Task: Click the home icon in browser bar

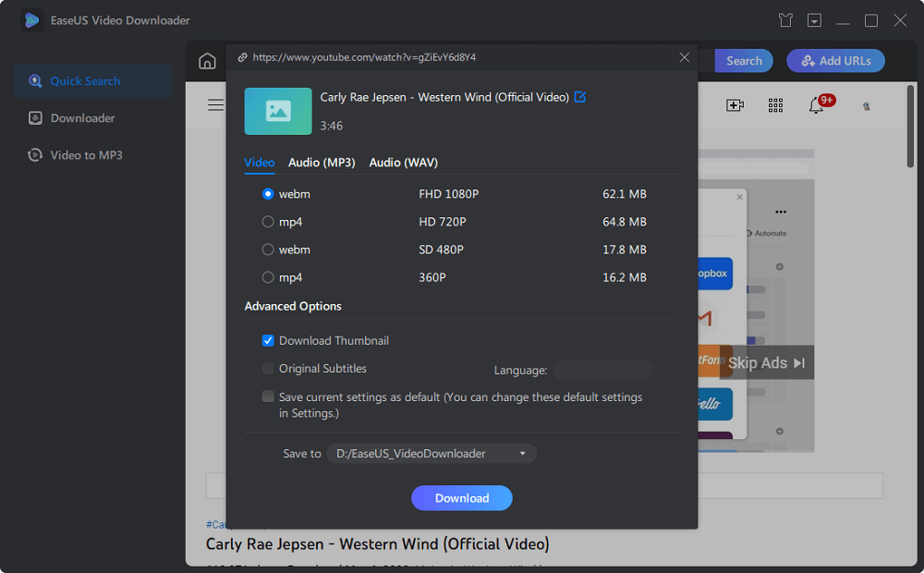Action: click(x=207, y=61)
